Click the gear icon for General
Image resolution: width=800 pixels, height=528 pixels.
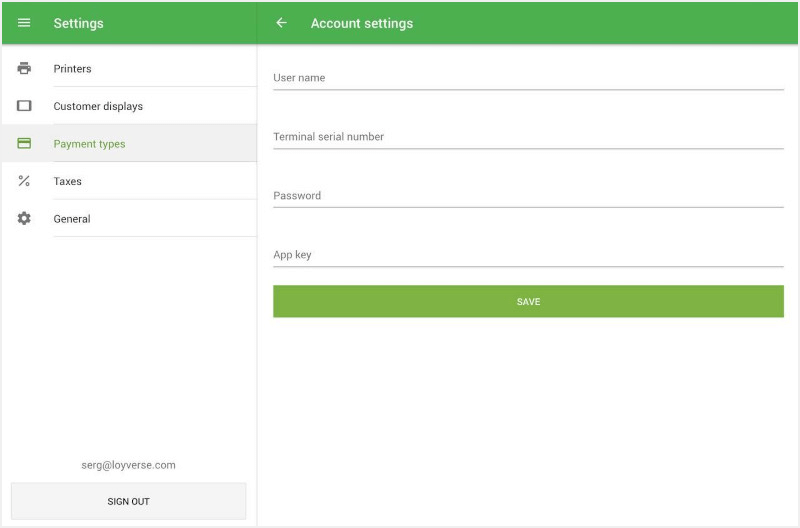(x=24, y=219)
